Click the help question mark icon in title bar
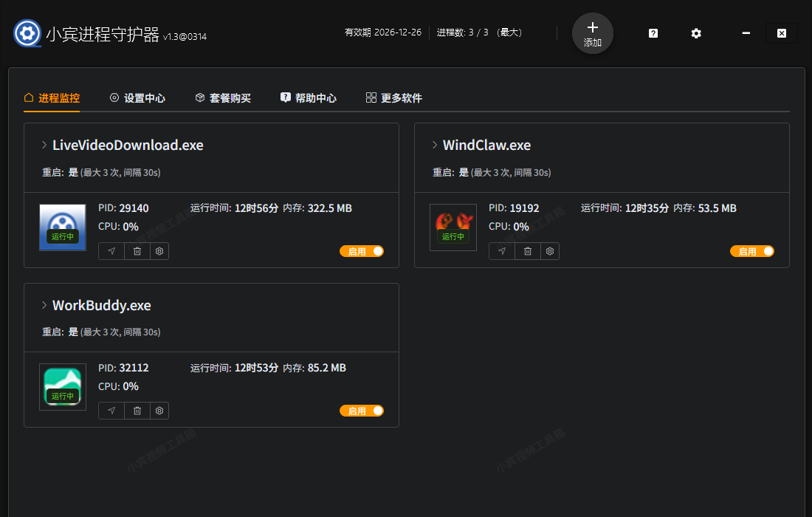The image size is (812, 517). (x=653, y=33)
